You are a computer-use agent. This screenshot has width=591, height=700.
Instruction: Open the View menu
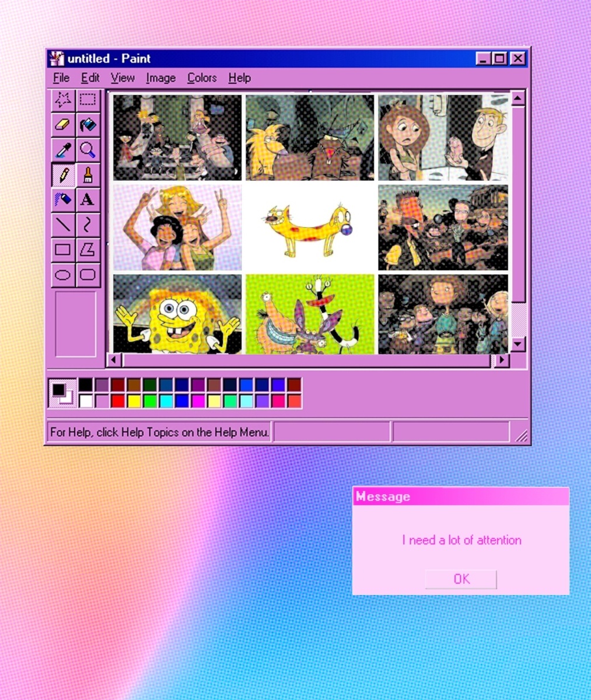[123, 78]
